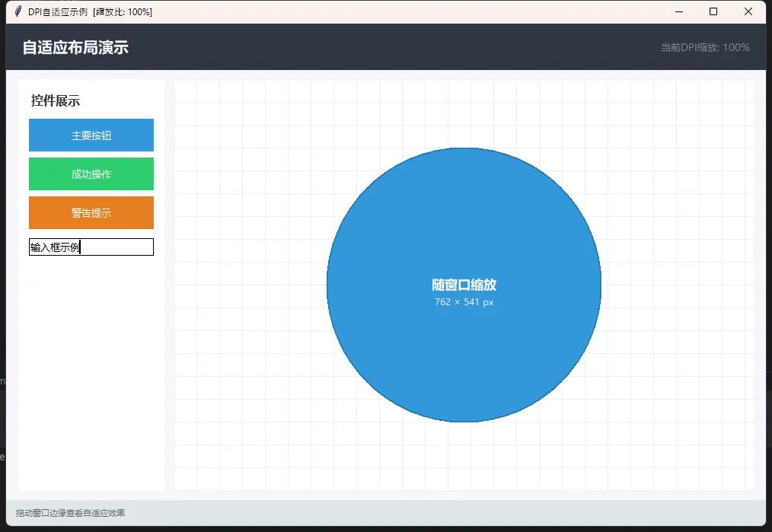The height and width of the screenshot is (532, 772).
Task: Focus the 输入框示例 text input field
Action: (x=91, y=247)
